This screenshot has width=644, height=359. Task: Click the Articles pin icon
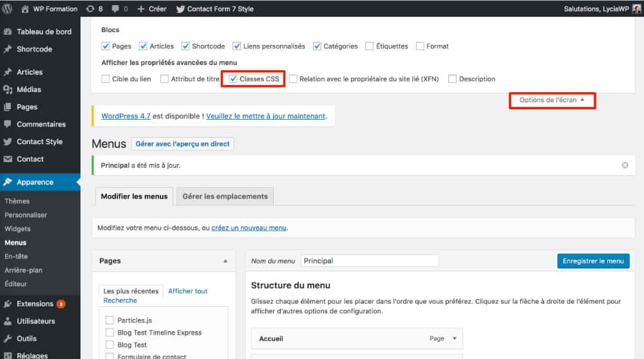(x=8, y=72)
